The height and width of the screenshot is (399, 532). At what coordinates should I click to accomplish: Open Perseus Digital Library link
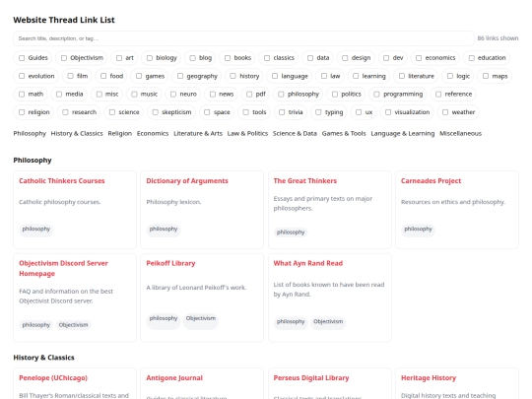311,378
